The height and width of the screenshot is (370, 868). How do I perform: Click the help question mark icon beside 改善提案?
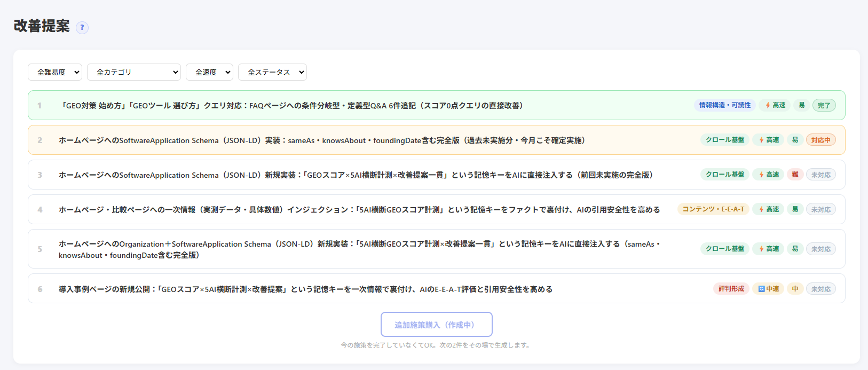tap(82, 28)
